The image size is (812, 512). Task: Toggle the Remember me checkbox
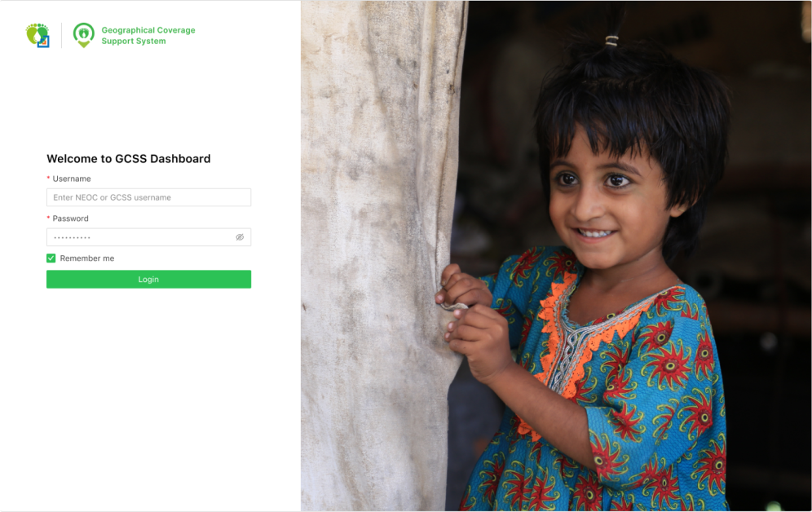coord(51,258)
